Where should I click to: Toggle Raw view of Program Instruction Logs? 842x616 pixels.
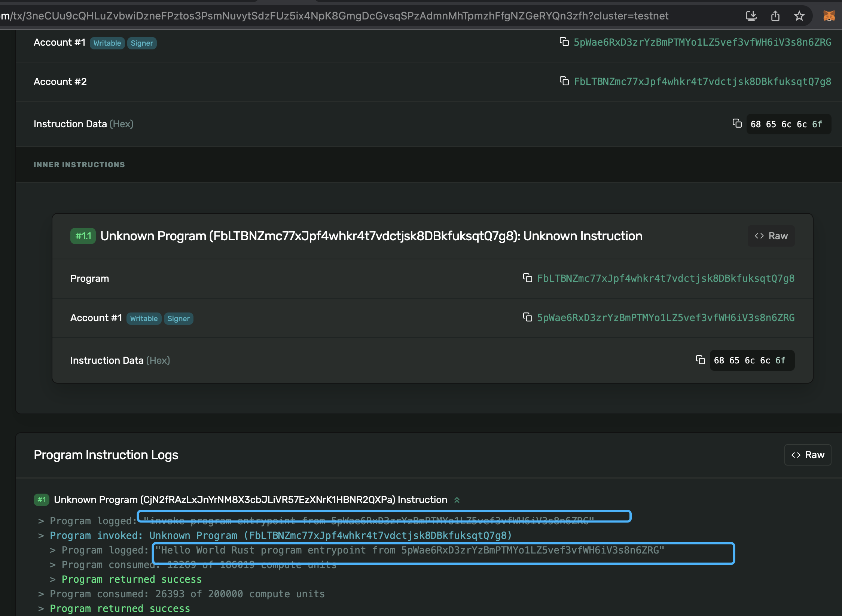tap(808, 455)
